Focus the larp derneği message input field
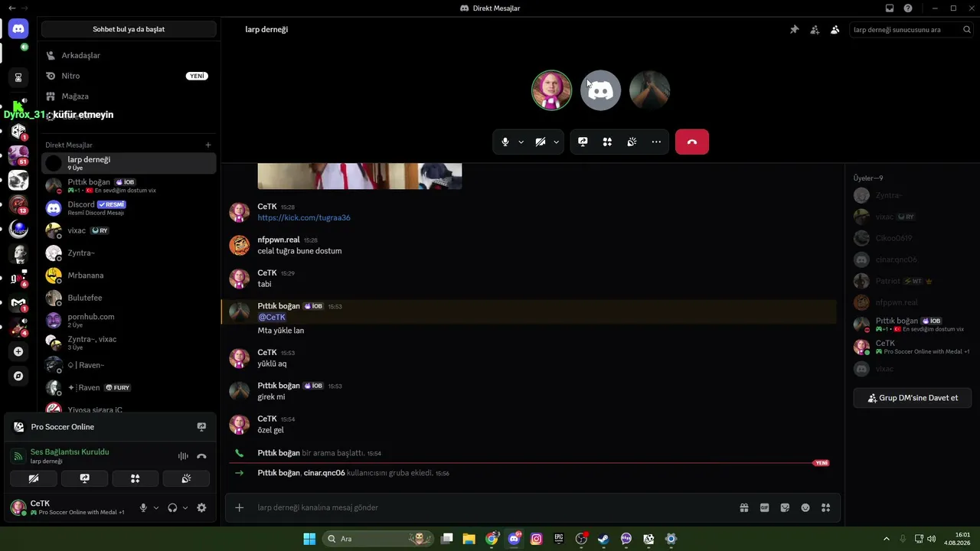980x551 pixels. point(490,507)
